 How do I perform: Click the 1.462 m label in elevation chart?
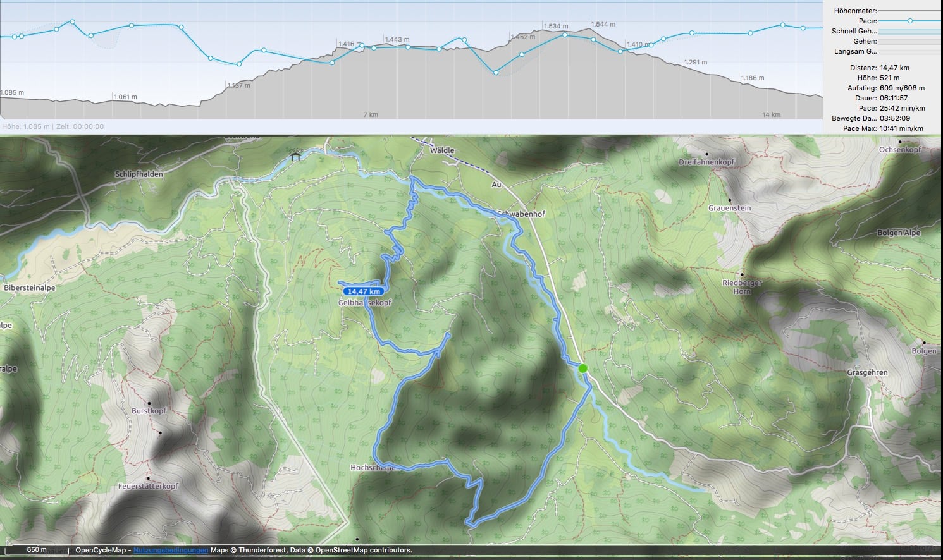point(523,37)
